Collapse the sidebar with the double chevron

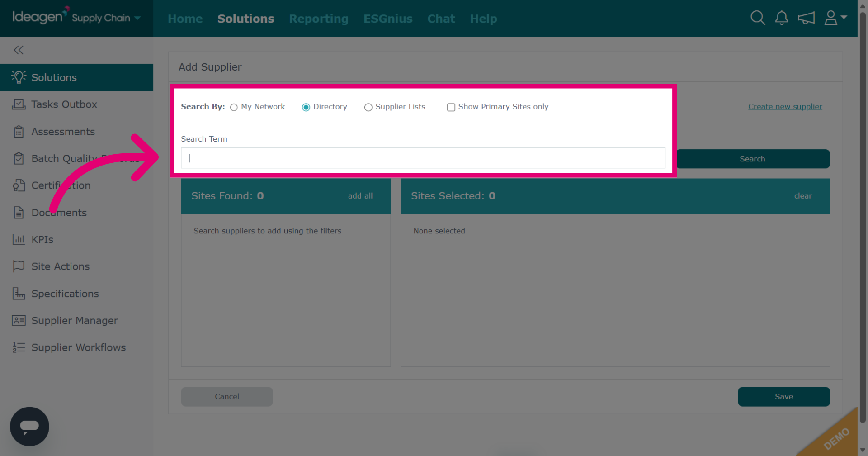coord(19,50)
